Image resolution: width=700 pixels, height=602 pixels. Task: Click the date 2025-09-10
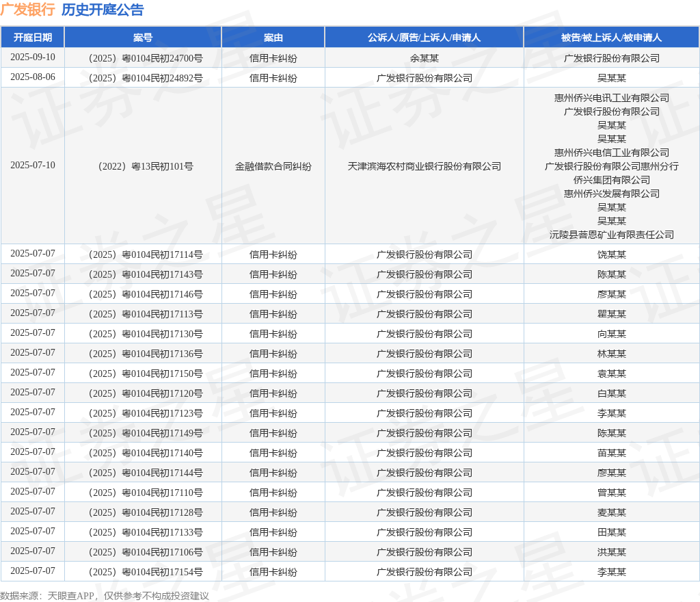tap(33, 57)
